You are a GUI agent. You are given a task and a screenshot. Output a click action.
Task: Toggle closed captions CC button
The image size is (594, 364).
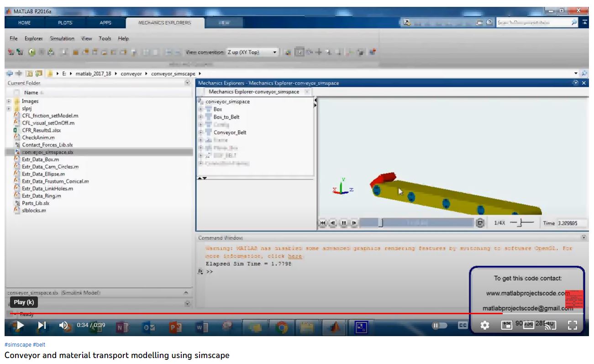click(x=463, y=325)
